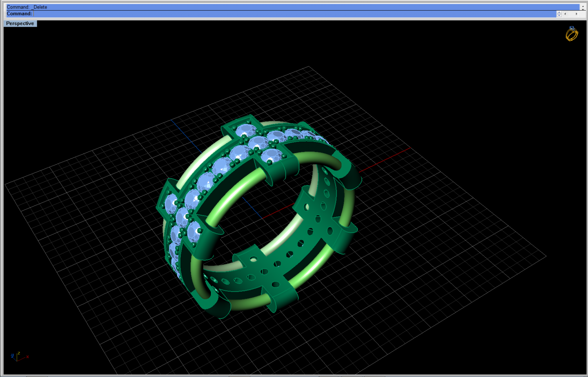
Task: Click the right arrow beside the command line
Action: tap(576, 14)
